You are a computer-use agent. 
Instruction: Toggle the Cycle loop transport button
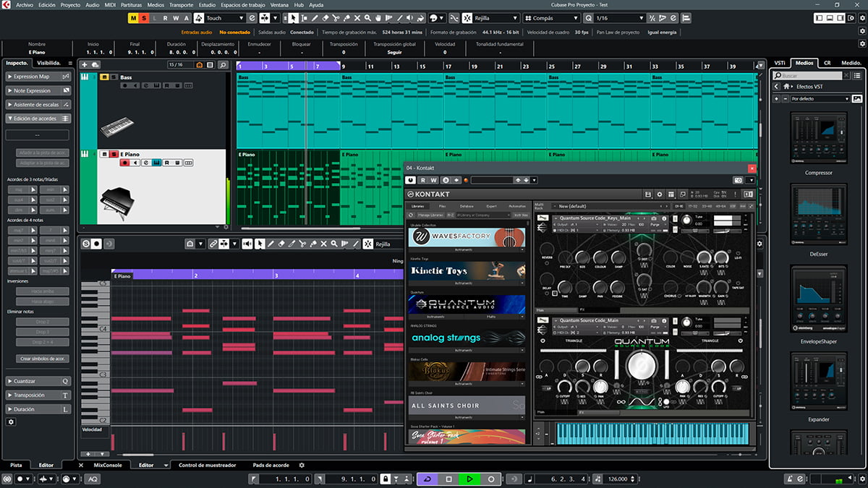coord(427,479)
